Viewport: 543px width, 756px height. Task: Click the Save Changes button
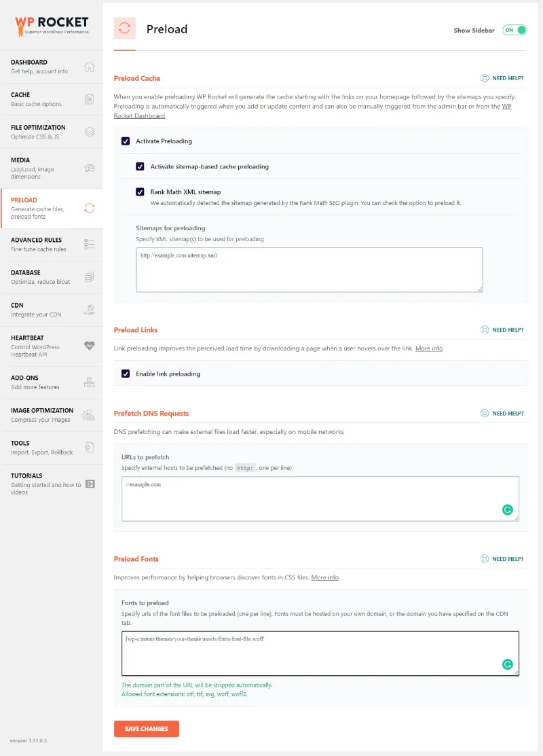pos(146,728)
